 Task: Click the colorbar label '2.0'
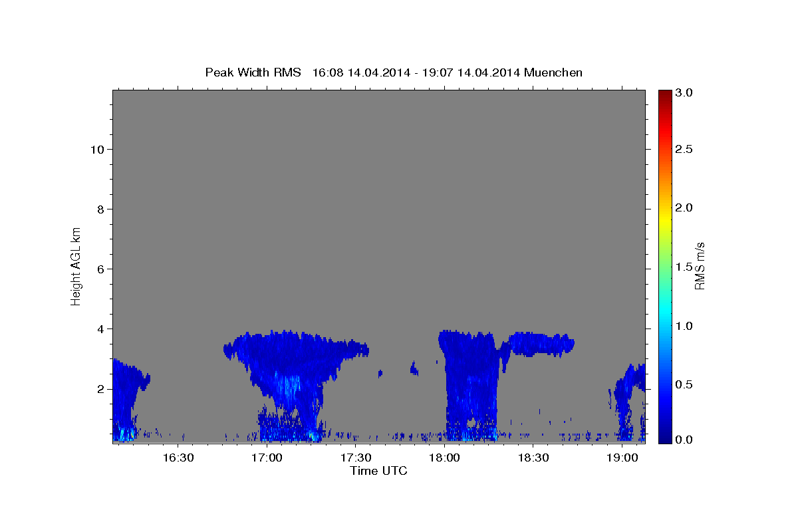click(x=684, y=207)
